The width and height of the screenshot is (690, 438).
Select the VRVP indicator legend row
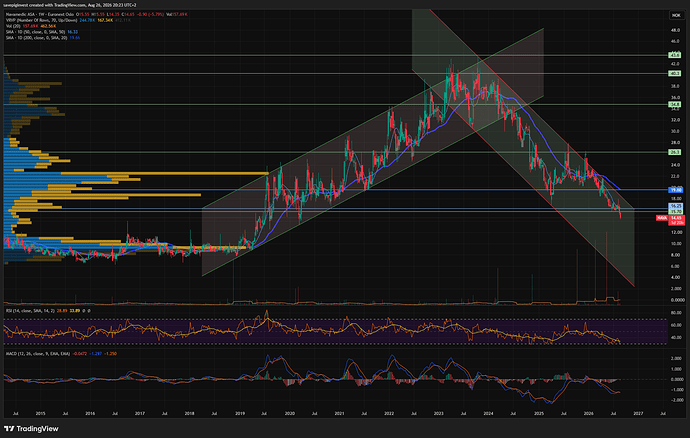pyautogui.click(x=69, y=20)
